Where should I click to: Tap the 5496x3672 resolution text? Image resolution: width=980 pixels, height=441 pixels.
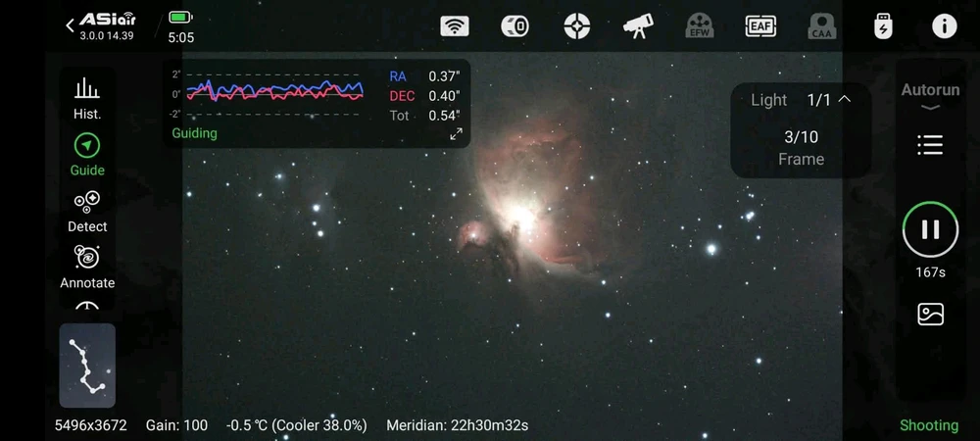point(90,425)
